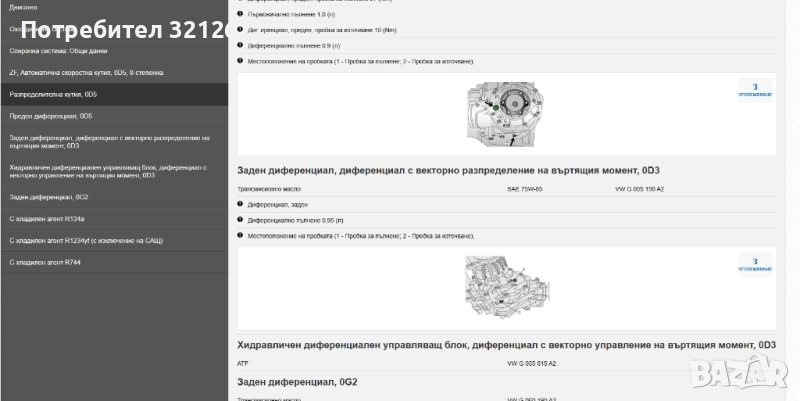Image resolution: width=800 pixels, height=401 pixels.
Task: Click info icon next to 'Първоначално пълнене 1.0'
Action: [x=240, y=14]
